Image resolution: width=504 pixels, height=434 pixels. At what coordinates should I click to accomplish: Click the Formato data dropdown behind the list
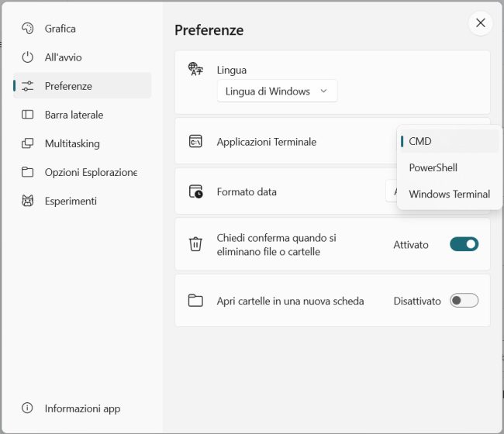(391, 191)
